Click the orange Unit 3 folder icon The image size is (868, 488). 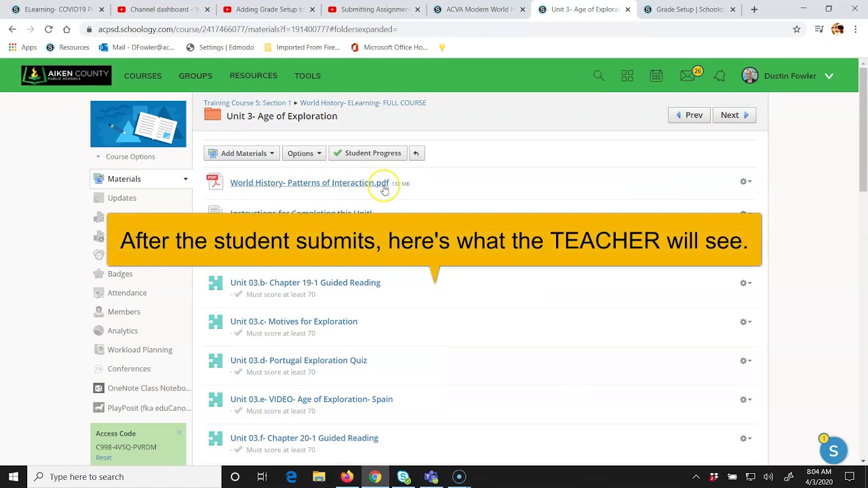[x=213, y=115]
